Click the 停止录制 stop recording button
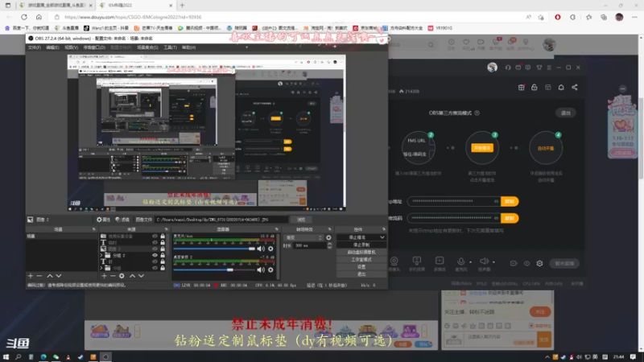The image size is (644, 362). [361, 245]
